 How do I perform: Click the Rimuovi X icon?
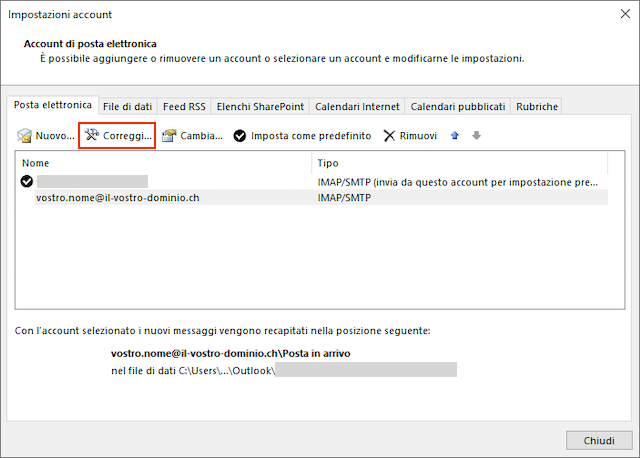click(x=389, y=136)
